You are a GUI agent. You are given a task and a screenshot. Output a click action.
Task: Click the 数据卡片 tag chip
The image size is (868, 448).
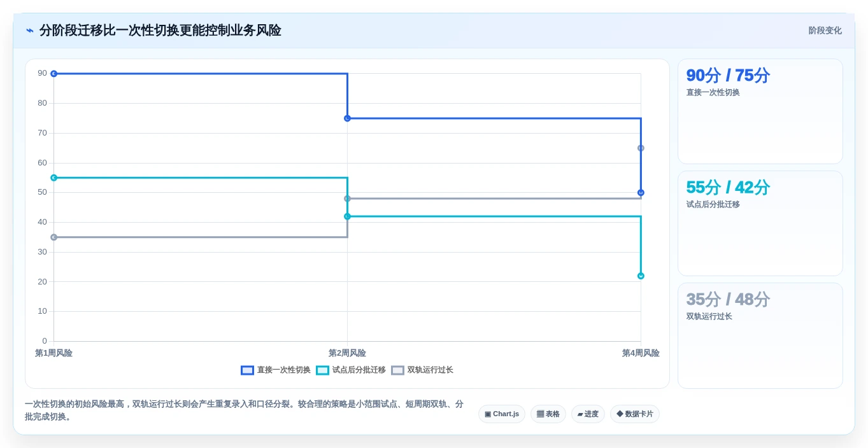tap(634, 414)
